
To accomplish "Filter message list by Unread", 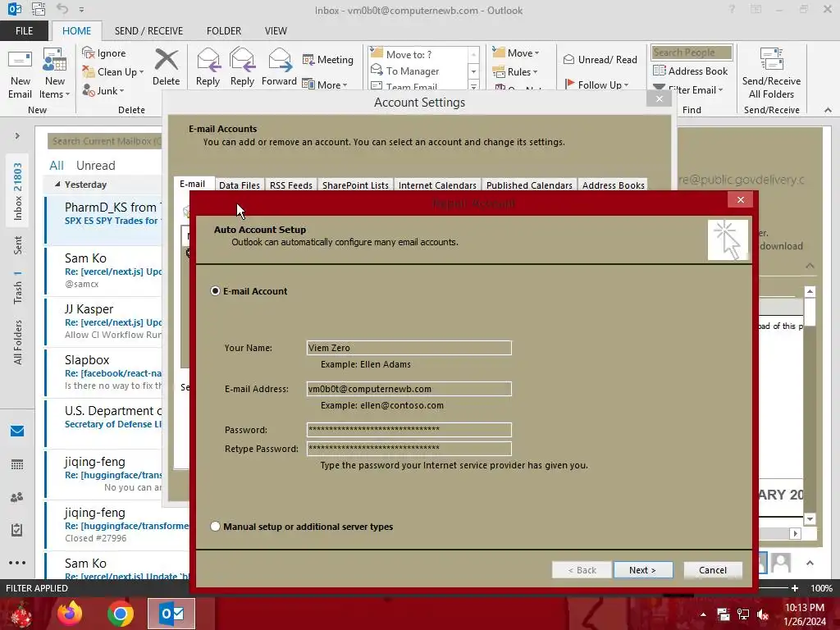I will point(95,166).
